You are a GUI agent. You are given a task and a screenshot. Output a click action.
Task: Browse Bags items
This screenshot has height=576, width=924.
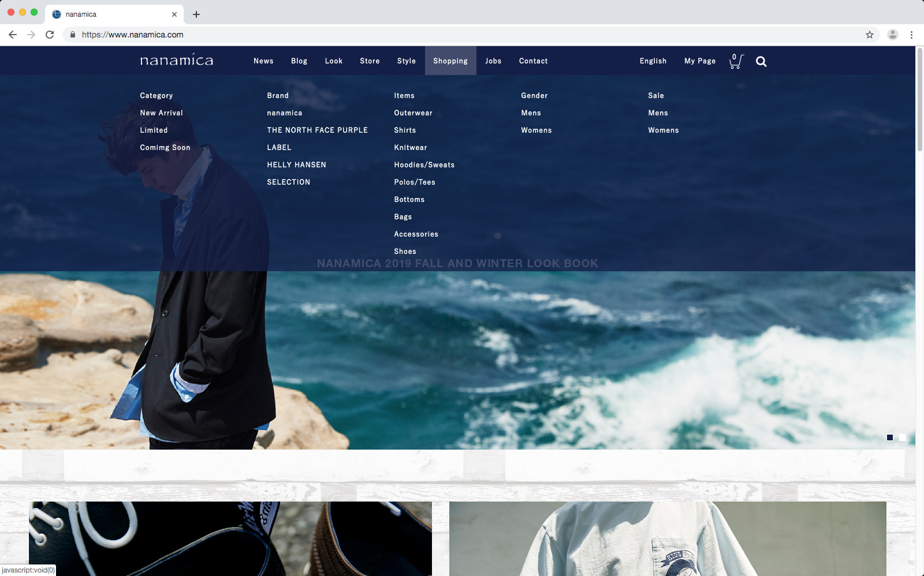point(403,217)
